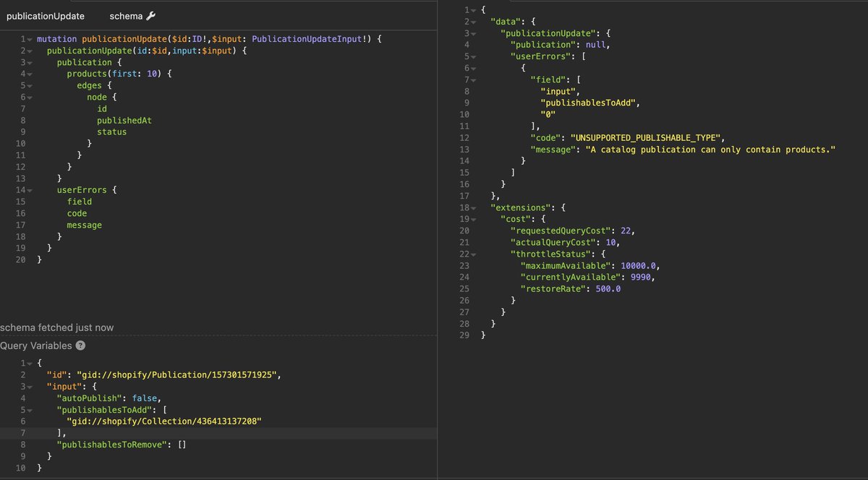The height and width of the screenshot is (480, 868).
Task: Collapse the publication block at query line 3
Action: [x=31, y=62]
